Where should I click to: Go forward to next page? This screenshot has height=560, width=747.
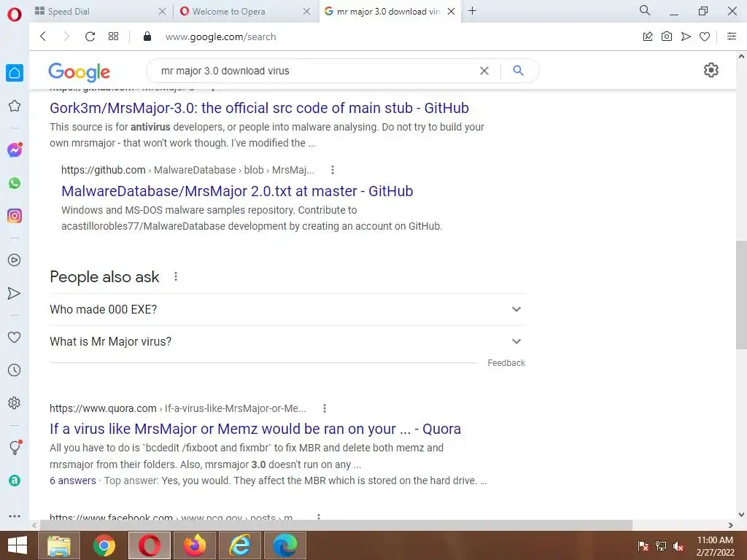coord(66,36)
